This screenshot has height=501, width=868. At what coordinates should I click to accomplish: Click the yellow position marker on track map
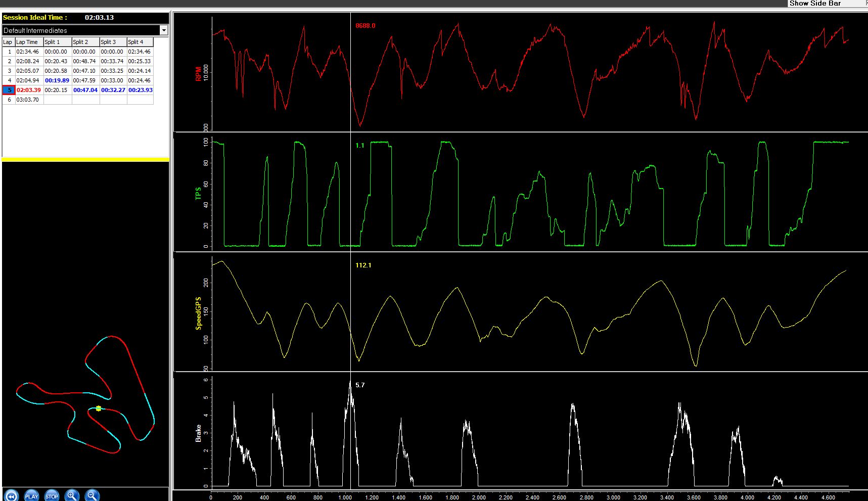[x=99, y=408]
